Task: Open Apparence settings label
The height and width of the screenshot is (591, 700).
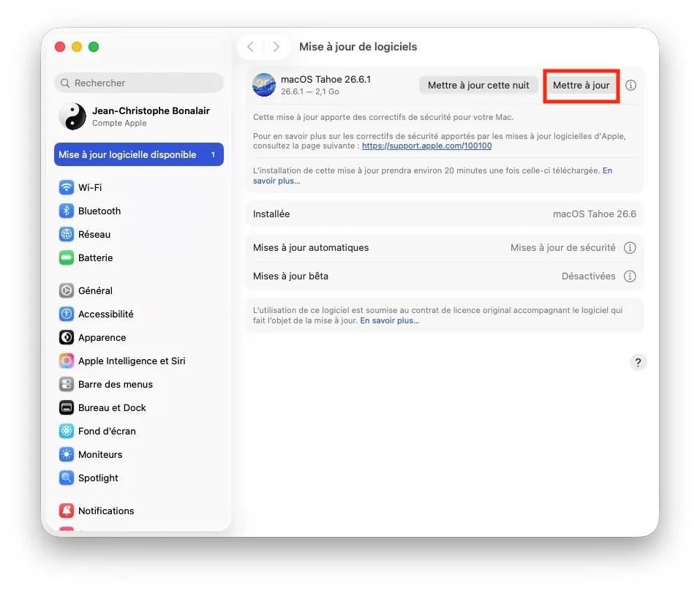Action: coord(102,338)
